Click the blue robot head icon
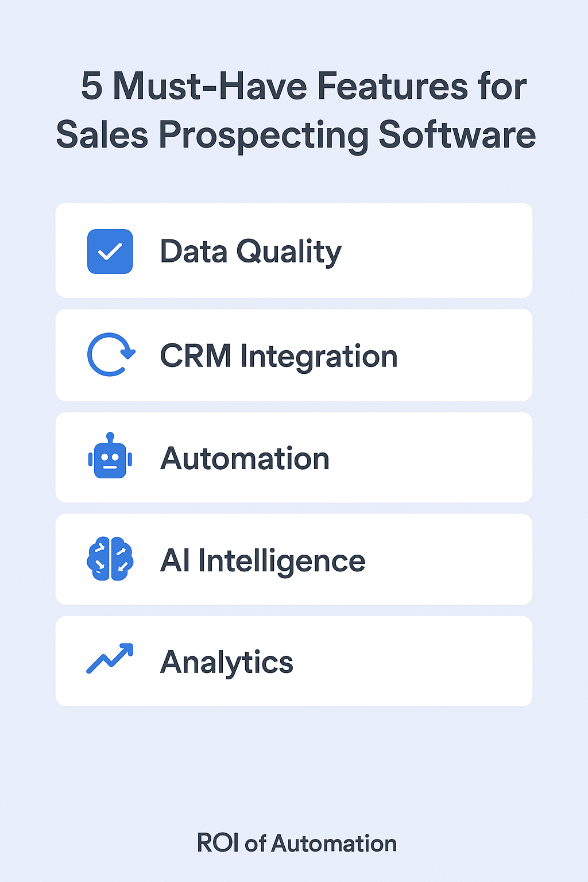588x882 pixels. pyautogui.click(x=110, y=457)
